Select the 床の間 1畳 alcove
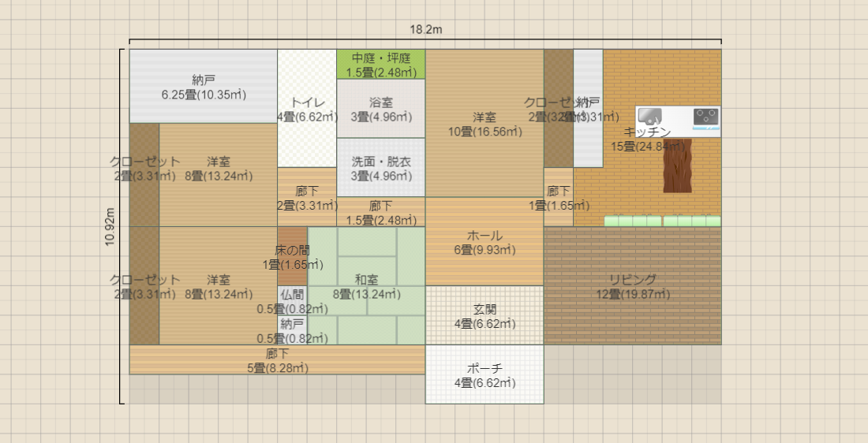Screen dimensions: 868x443 click(x=292, y=256)
